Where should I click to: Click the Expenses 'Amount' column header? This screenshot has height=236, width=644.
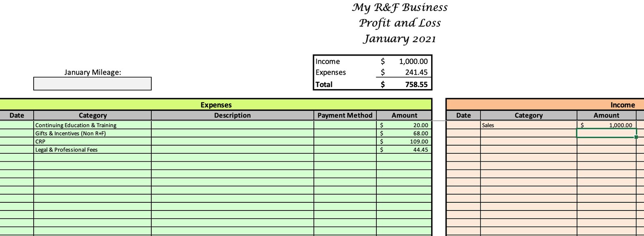[404, 115]
